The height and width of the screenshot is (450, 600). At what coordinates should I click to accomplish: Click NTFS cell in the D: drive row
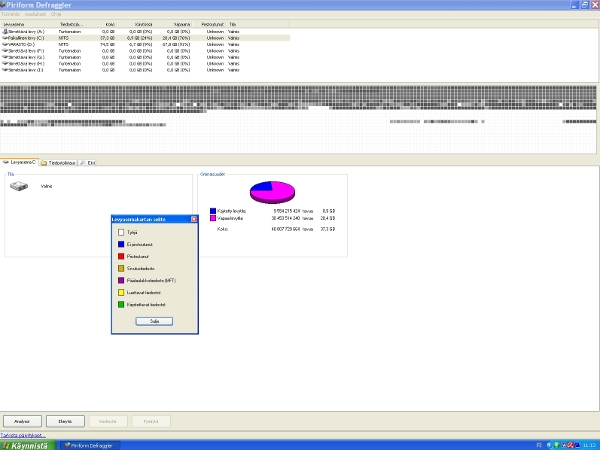tap(64, 44)
